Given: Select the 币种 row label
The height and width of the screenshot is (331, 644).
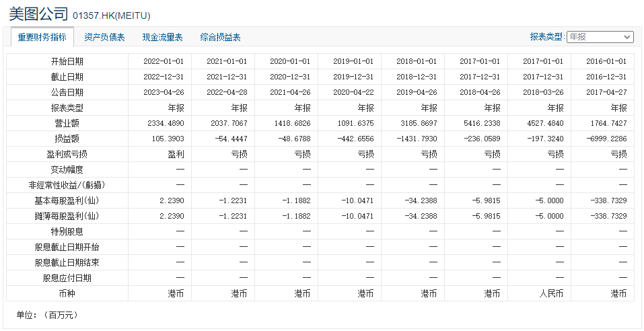Looking at the screenshot, I should (67, 293).
